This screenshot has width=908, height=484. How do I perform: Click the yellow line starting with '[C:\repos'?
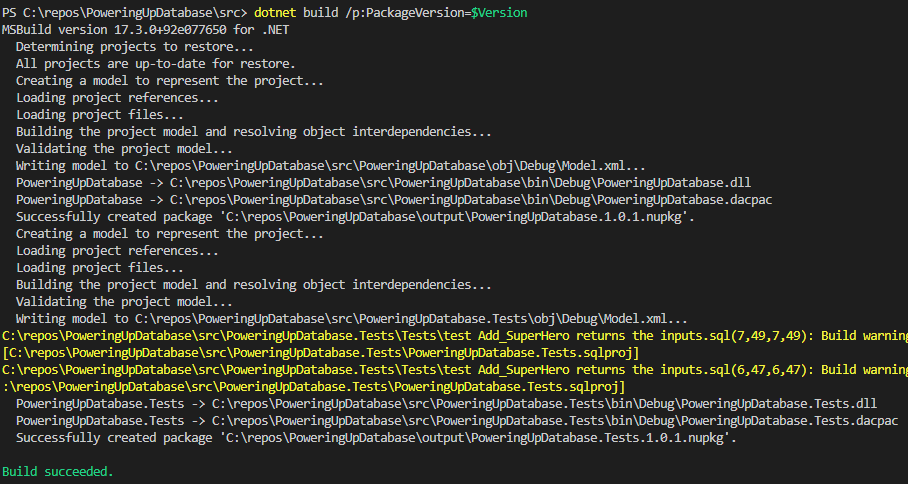[x=320, y=353]
